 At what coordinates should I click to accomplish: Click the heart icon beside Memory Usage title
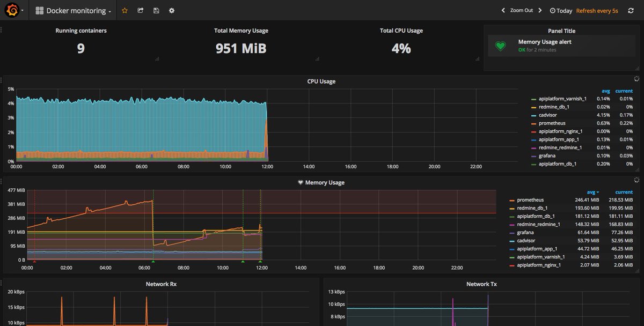(x=301, y=183)
